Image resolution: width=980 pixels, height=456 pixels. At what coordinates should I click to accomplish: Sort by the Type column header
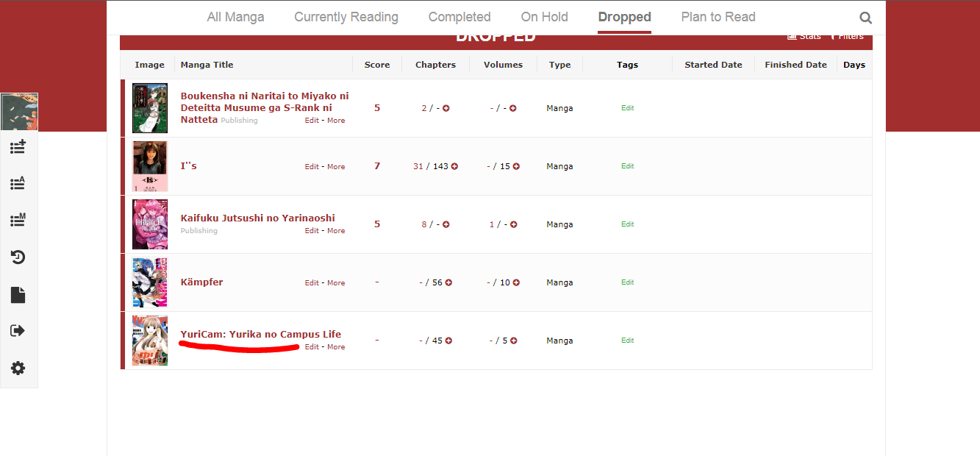(560, 65)
